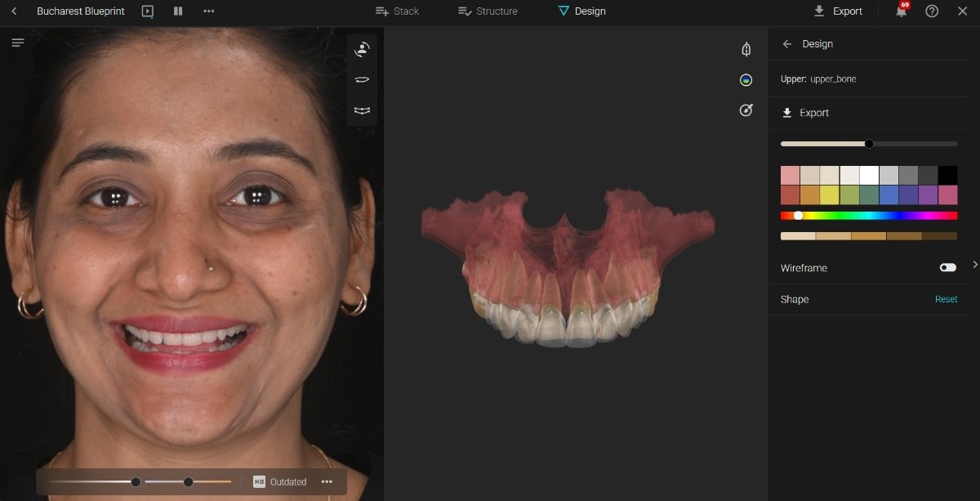
Task: Collapse the Design panel with the right chevron
Action: coord(975,264)
